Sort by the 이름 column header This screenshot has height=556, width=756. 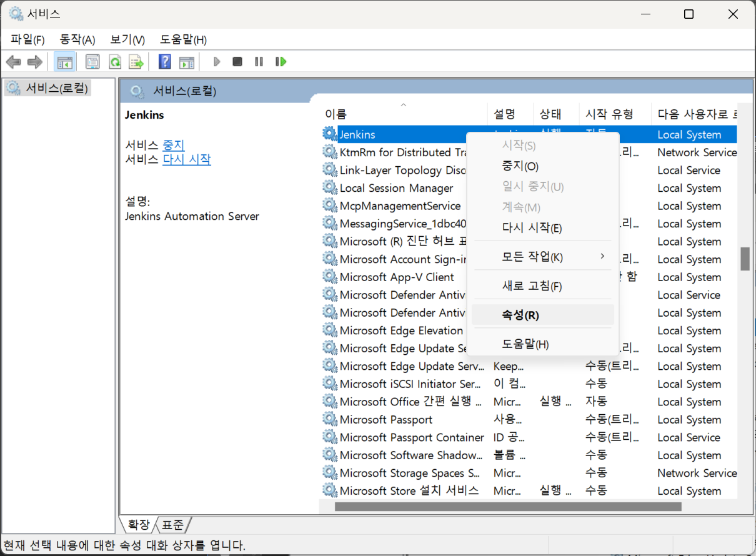tap(403, 114)
